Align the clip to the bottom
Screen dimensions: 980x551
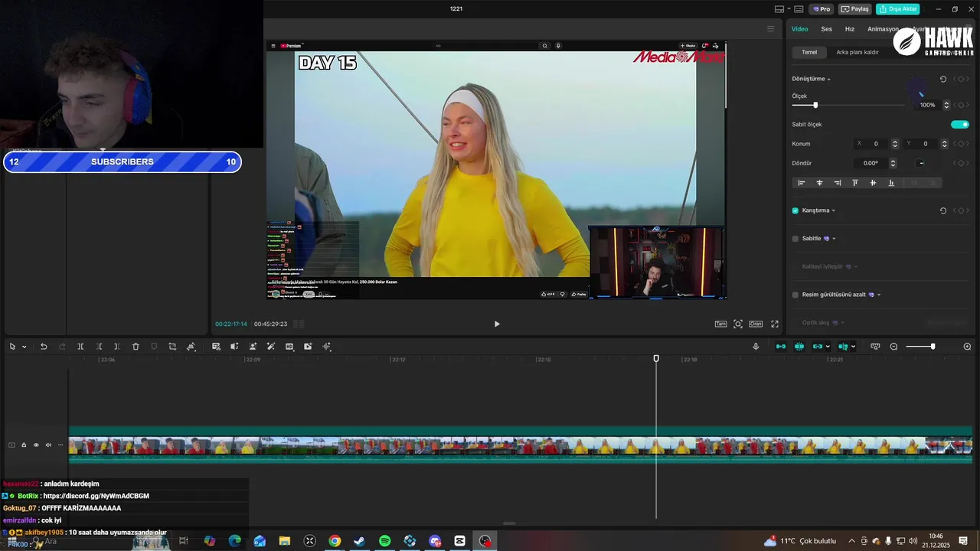tap(891, 183)
